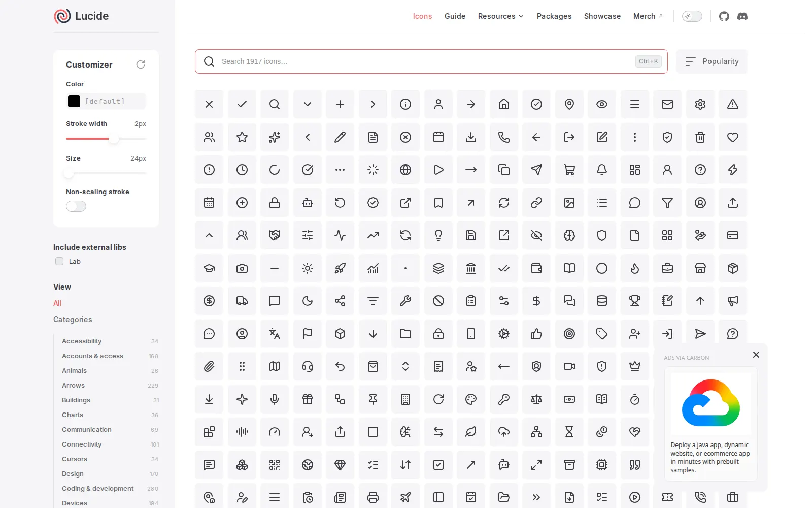812x508 pixels.
Task: Select the house icon in the grid
Action: pos(504,104)
